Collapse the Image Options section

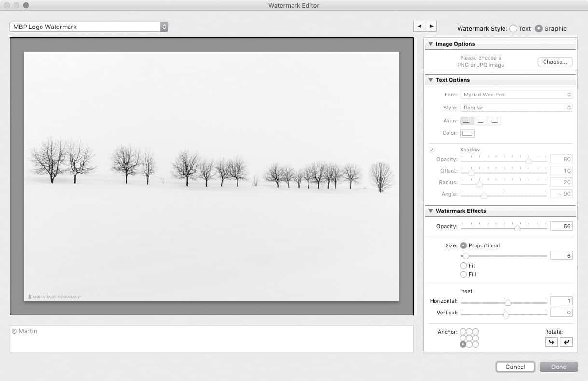tap(431, 44)
